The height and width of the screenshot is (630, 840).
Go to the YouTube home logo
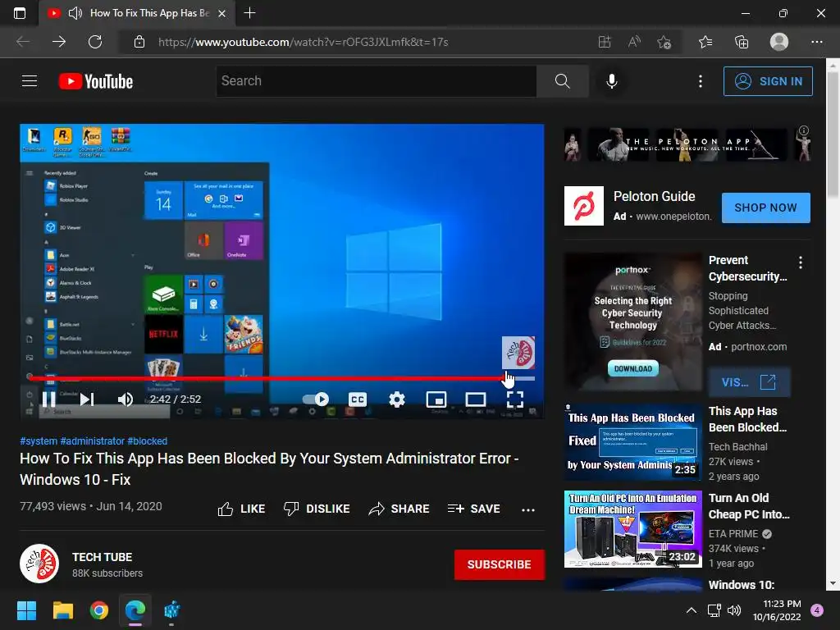(96, 81)
